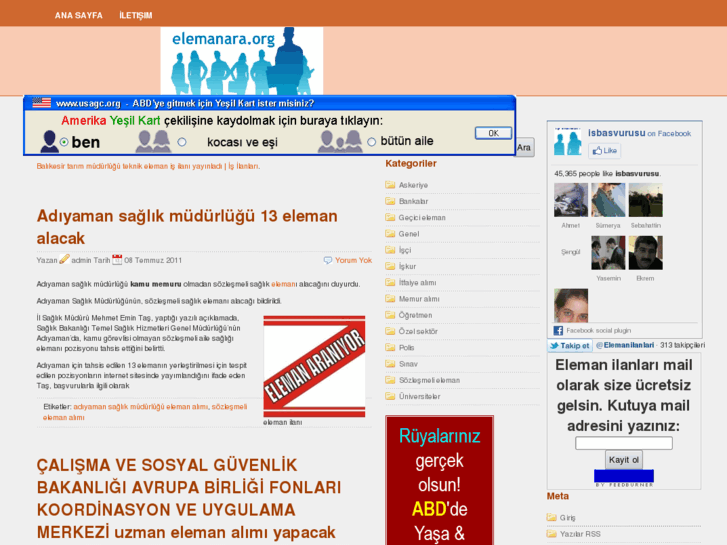Select the 'bütün aile' radio option
This screenshot has width=727, height=545.
pyautogui.click(x=371, y=142)
